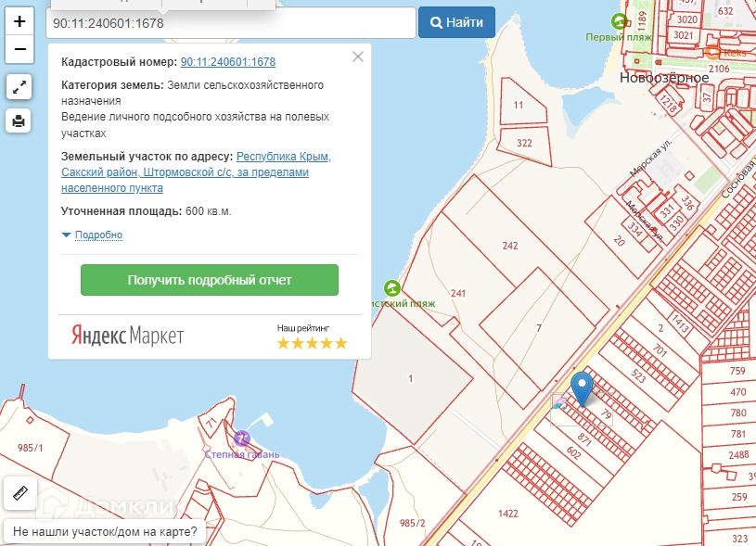Select parcel 323 on the map
The width and height of the screenshot is (756, 546).
739,539
